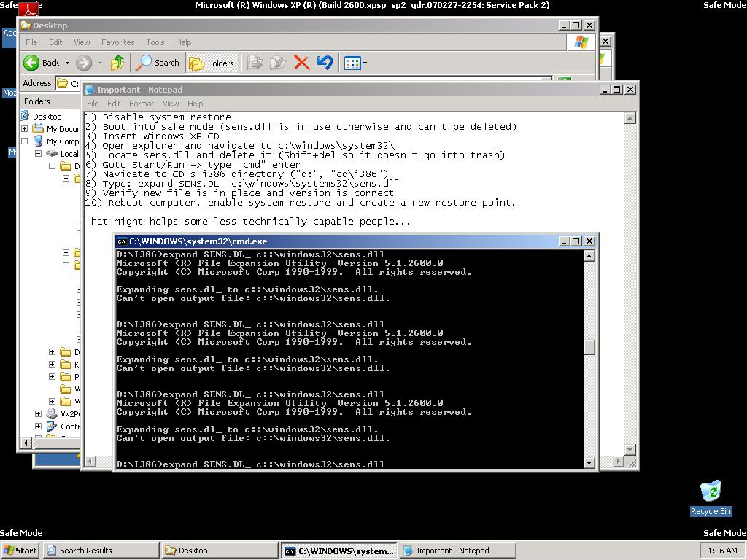Open the Favorites menu in Explorer
The width and height of the screenshot is (747, 560).
[117, 42]
